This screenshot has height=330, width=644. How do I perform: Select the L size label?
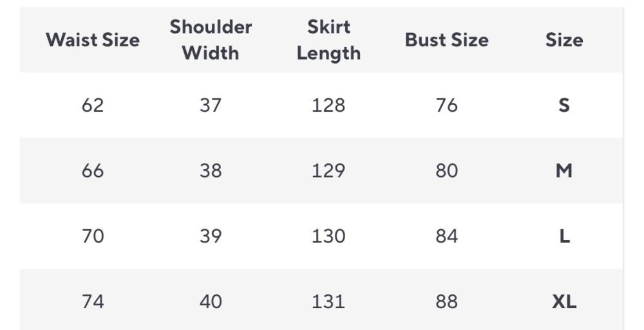564,236
